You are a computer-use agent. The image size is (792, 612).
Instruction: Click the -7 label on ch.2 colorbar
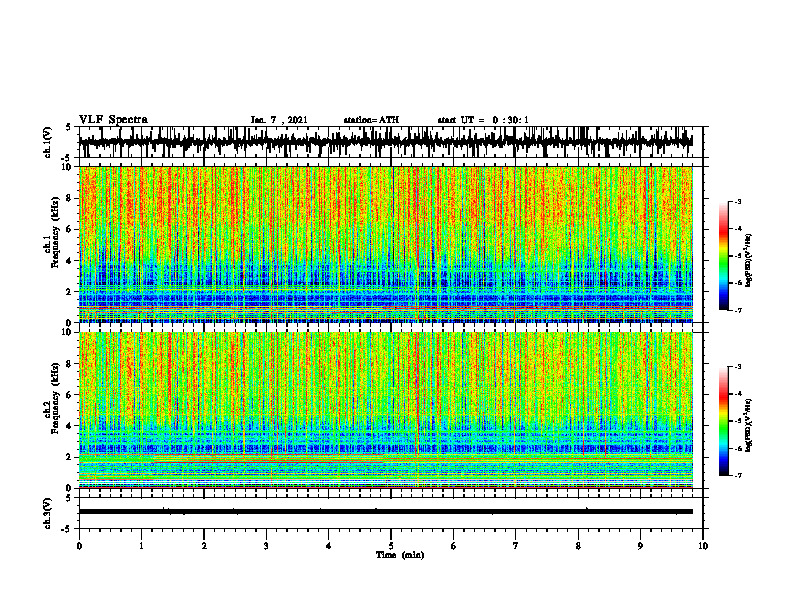(x=738, y=475)
